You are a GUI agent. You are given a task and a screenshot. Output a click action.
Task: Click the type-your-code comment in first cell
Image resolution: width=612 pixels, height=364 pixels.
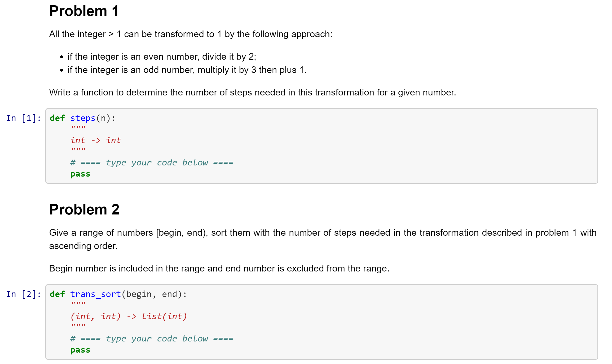(152, 163)
